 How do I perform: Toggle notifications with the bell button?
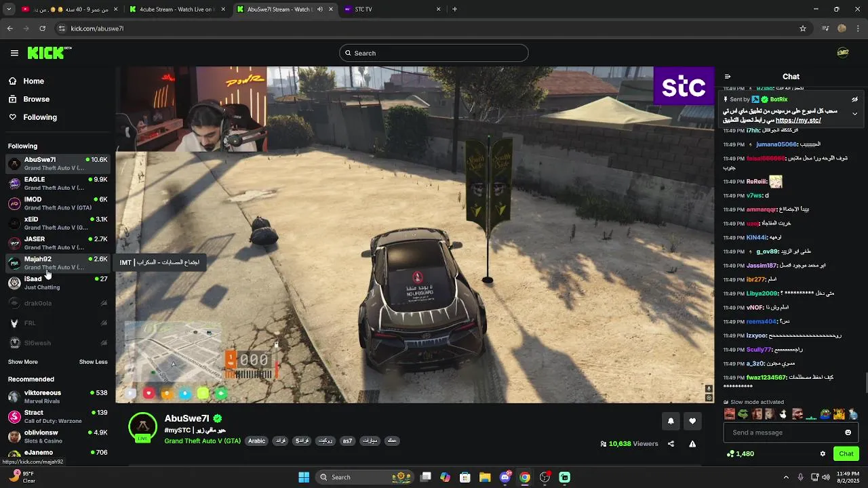(x=671, y=422)
